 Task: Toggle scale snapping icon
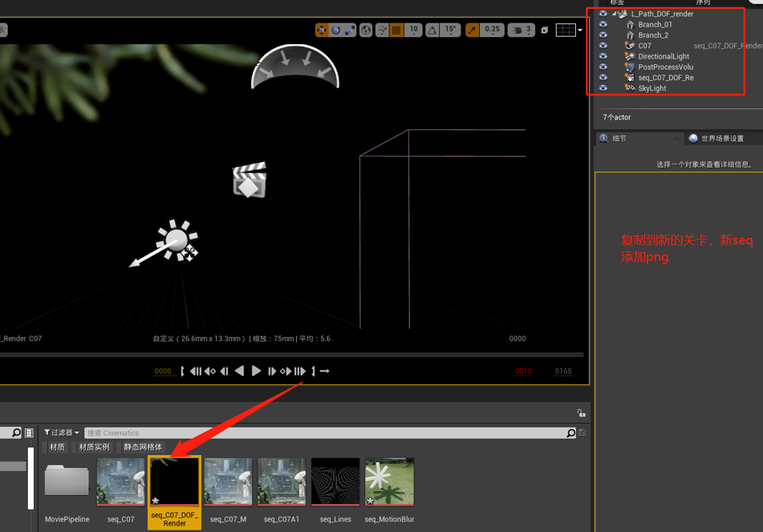point(473,30)
